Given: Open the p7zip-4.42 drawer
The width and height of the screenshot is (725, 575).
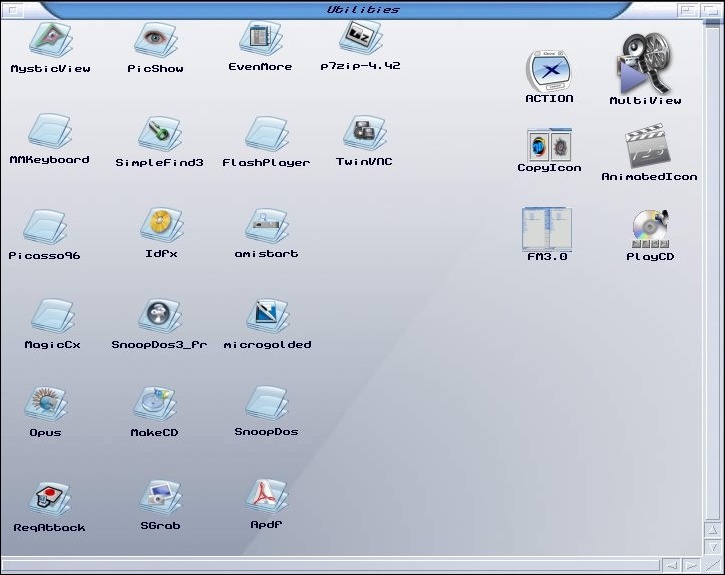Looking at the screenshot, I should pos(361,37).
